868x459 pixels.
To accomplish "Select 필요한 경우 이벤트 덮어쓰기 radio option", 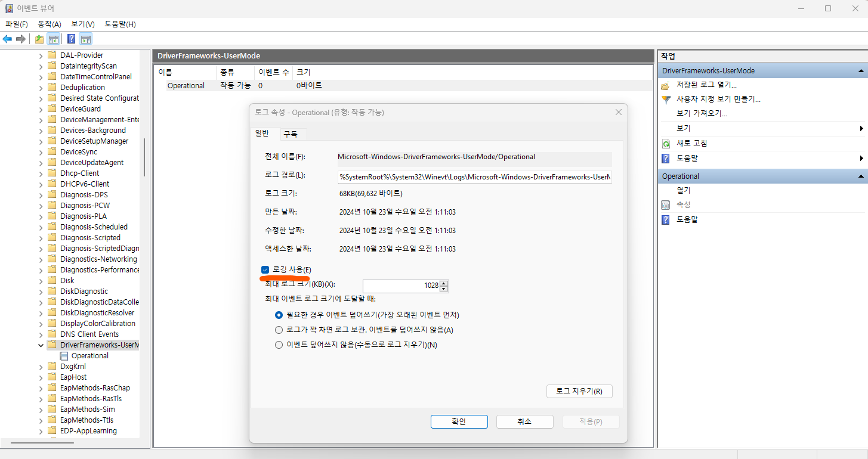I will point(279,315).
